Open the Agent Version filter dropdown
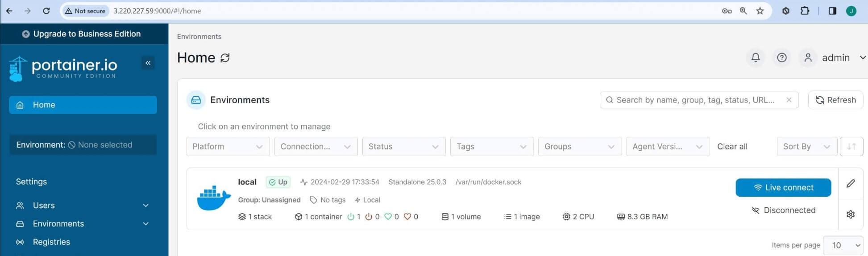The image size is (868, 256). coord(668,147)
